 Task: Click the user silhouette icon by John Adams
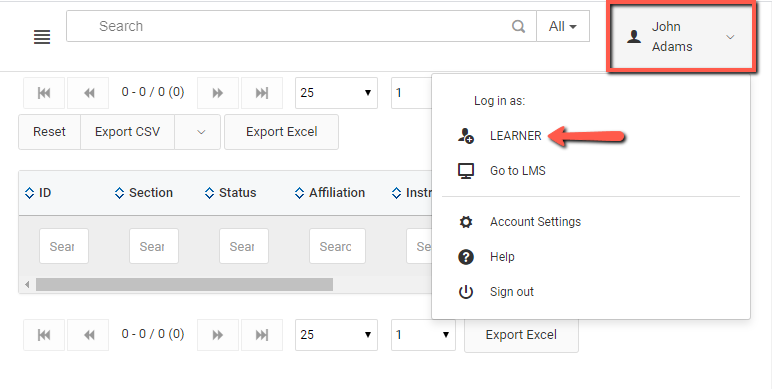pyautogui.click(x=634, y=36)
